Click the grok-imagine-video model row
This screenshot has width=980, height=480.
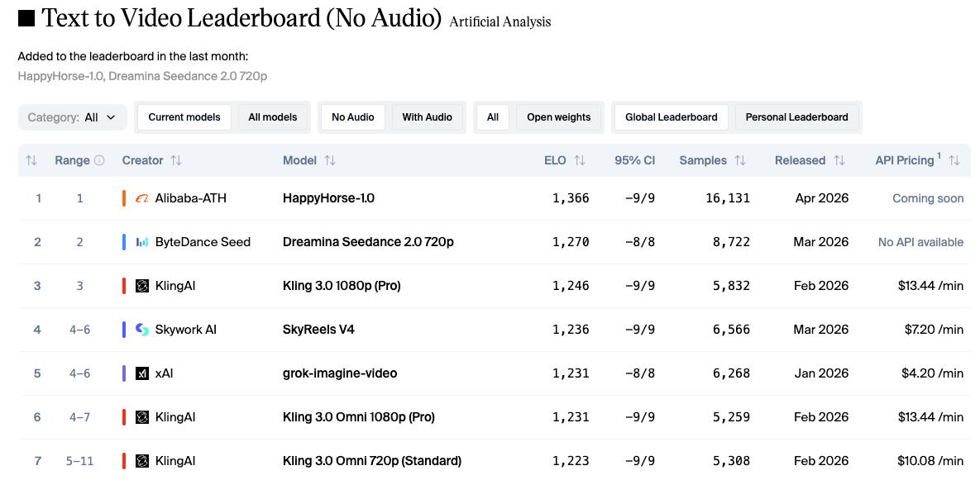tap(340, 373)
